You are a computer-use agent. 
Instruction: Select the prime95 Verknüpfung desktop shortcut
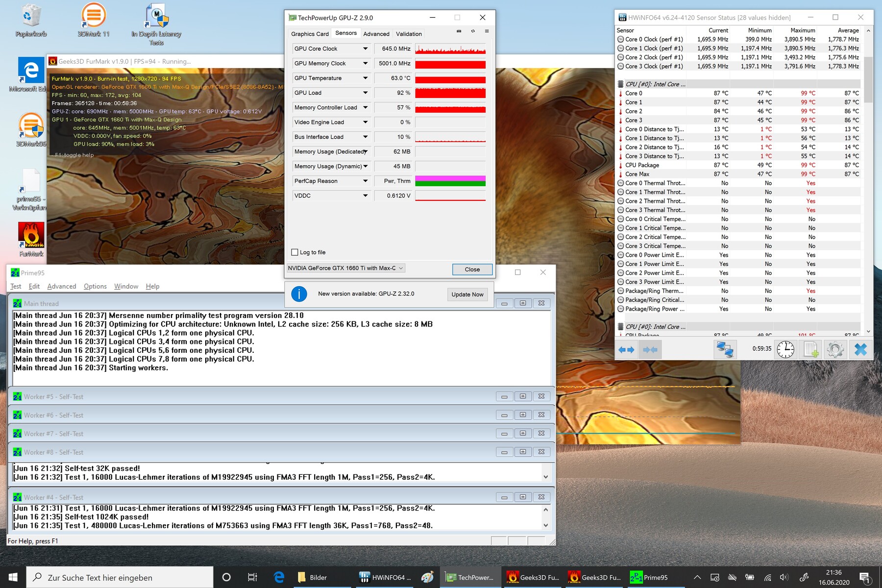point(30,190)
